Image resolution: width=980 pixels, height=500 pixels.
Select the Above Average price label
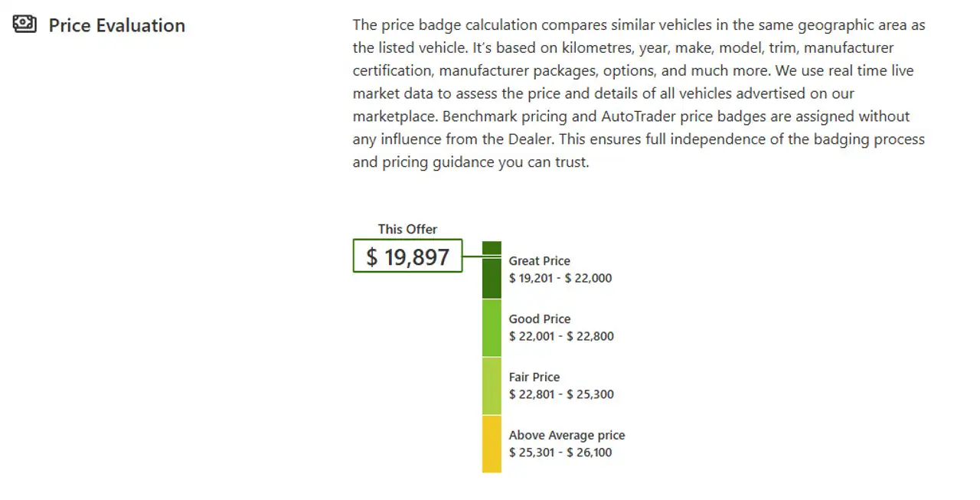click(x=567, y=436)
